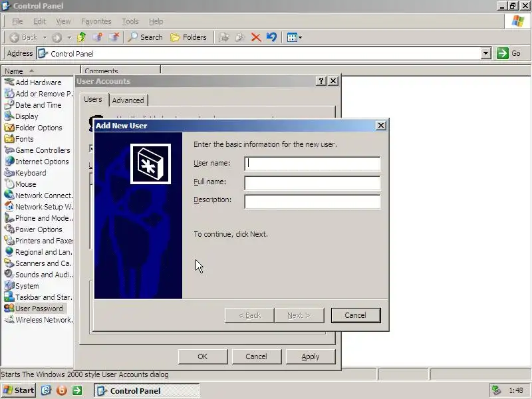Sort by the Name column header
Screen dimensions: 532x399
(x=41, y=71)
